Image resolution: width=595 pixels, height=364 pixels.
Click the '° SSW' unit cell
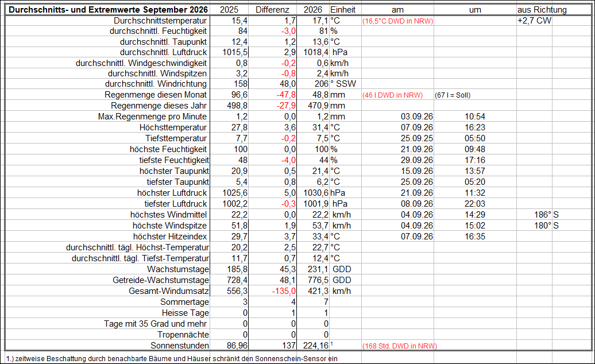coord(343,84)
